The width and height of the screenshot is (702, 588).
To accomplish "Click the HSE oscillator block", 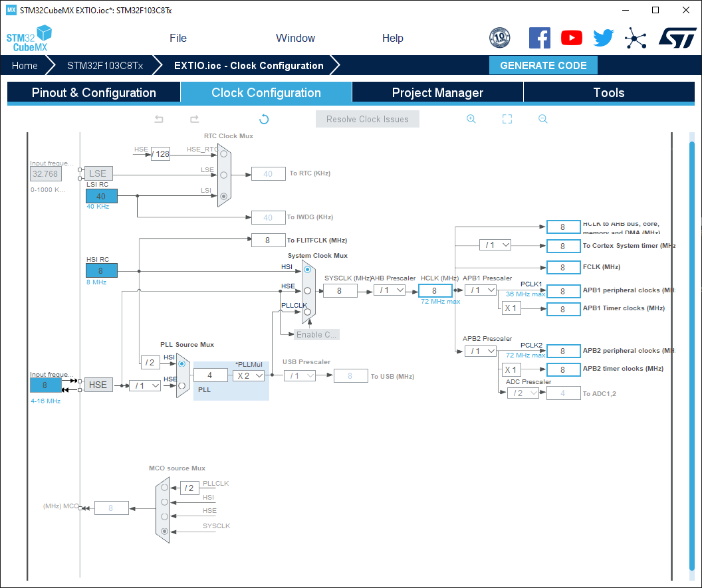I will coord(98,385).
